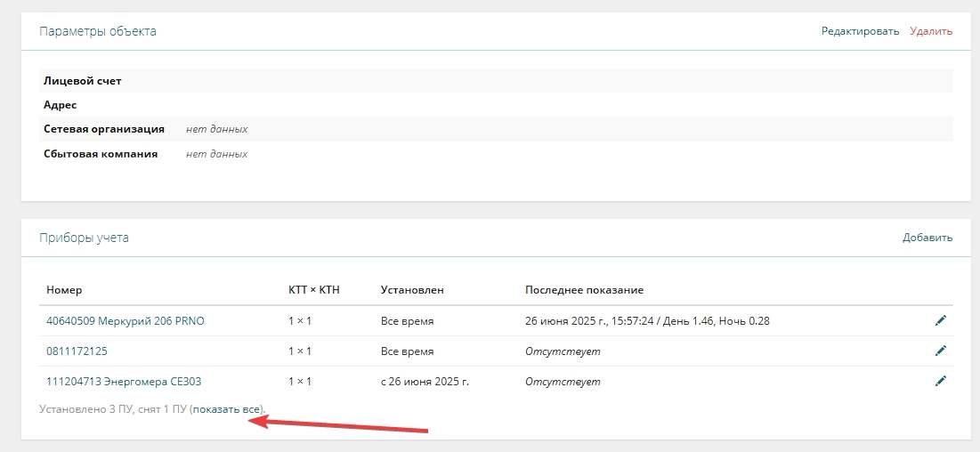Open meter 40640509 Меркурий 206 PRNO

[125, 320]
